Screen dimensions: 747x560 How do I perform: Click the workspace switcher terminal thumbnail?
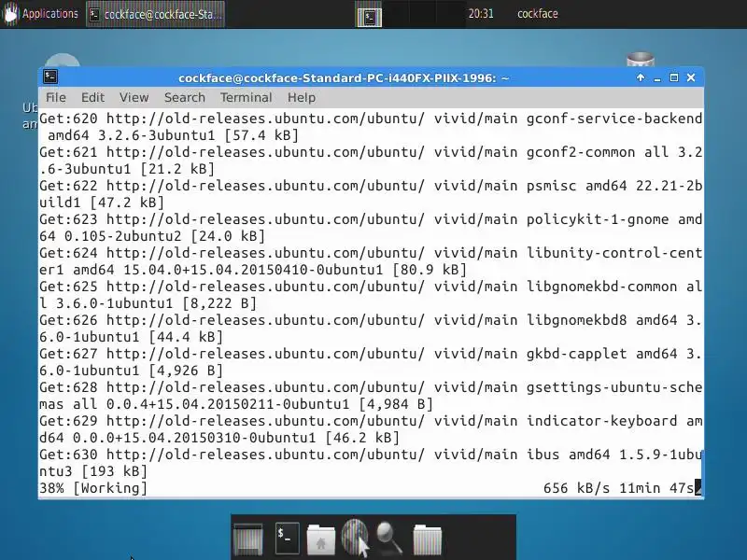[369, 17]
